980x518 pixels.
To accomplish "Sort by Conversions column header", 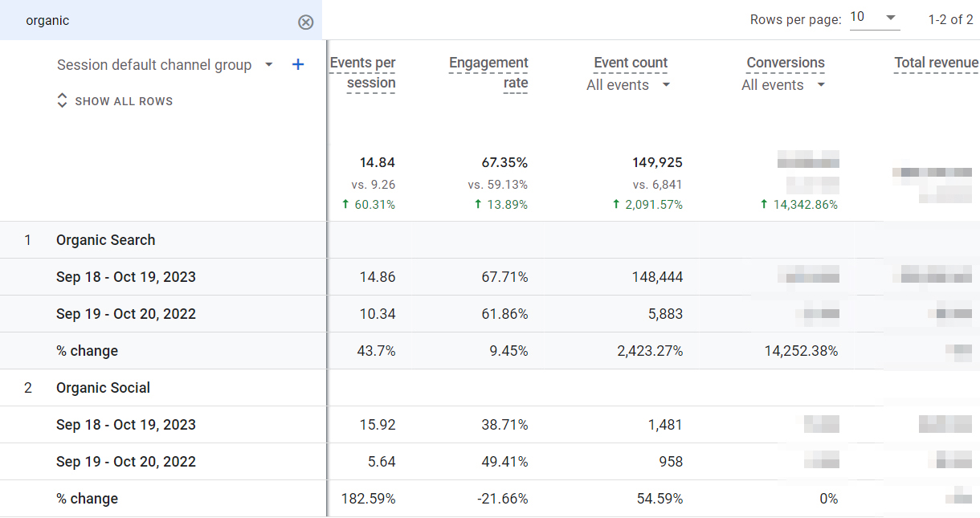I will [786, 63].
